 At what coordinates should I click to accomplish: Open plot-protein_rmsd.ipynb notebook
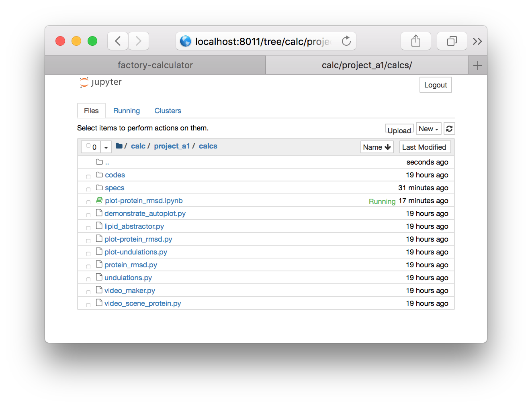click(144, 201)
